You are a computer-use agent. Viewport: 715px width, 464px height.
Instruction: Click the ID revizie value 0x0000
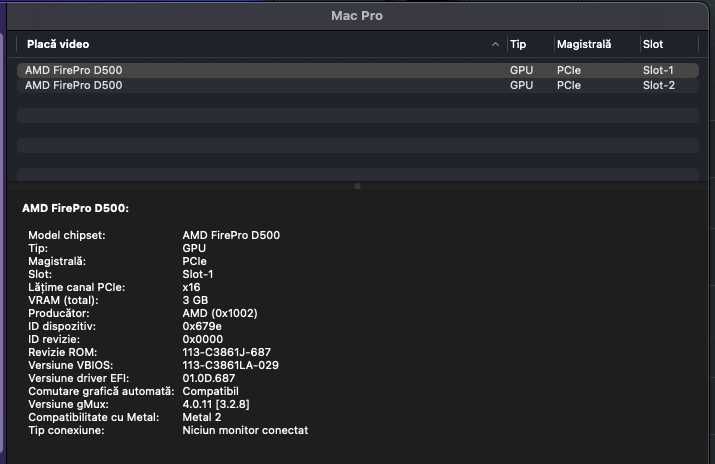(202, 339)
